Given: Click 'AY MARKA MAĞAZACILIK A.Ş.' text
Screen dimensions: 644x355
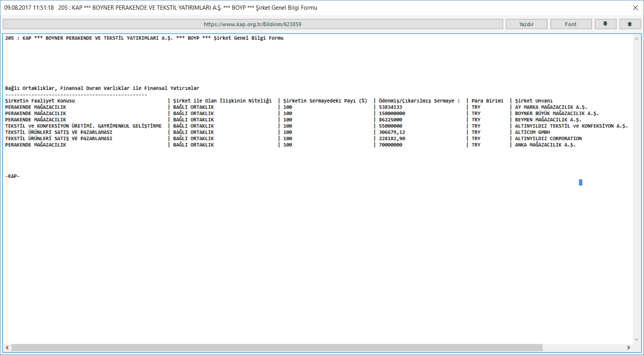Looking at the screenshot, I should tap(551, 107).
